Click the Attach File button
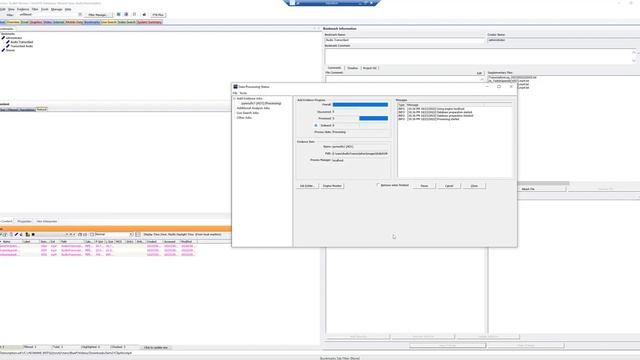640x360 pixels. pyautogui.click(x=528, y=189)
